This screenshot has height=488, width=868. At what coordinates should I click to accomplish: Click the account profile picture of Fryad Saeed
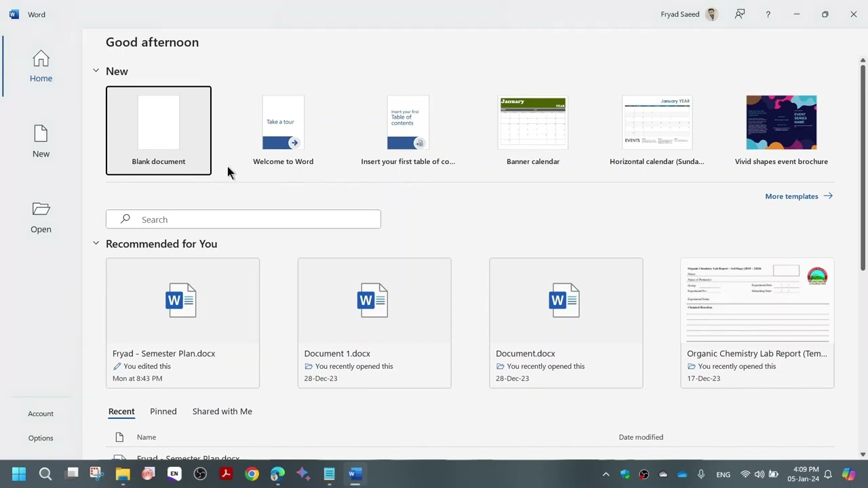pos(711,14)
